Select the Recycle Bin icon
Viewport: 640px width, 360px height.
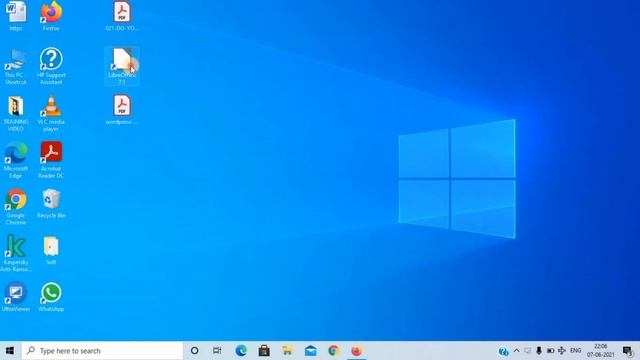pyautogui.click(x=51, y=203)
